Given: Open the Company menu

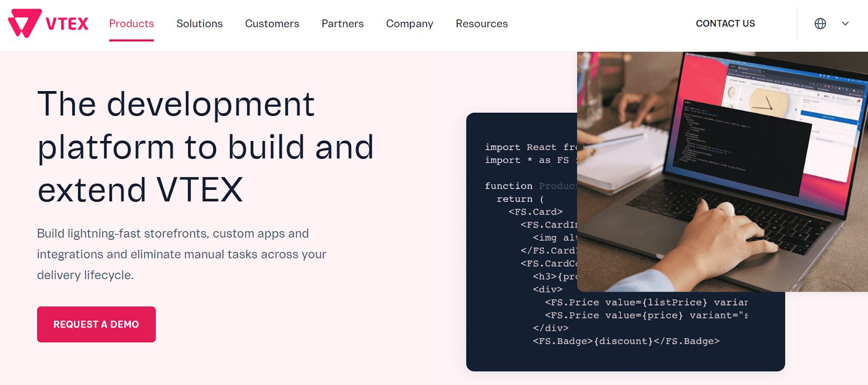Looking at the screenshot, I should pos(410,24).
